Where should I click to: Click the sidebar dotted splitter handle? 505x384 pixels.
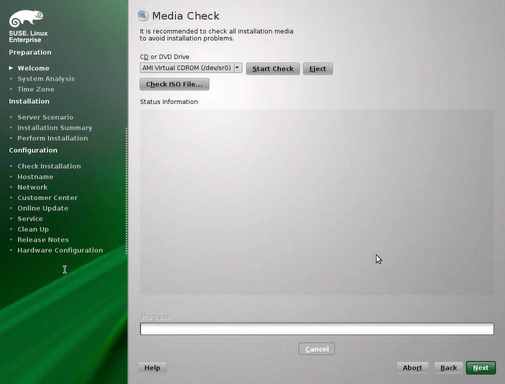(x=126, y=191)
